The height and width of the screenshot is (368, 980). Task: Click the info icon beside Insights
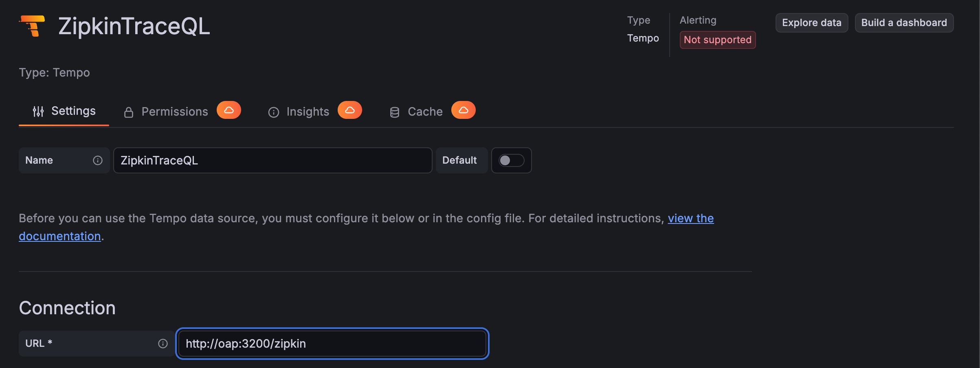(x=273, y=112)
